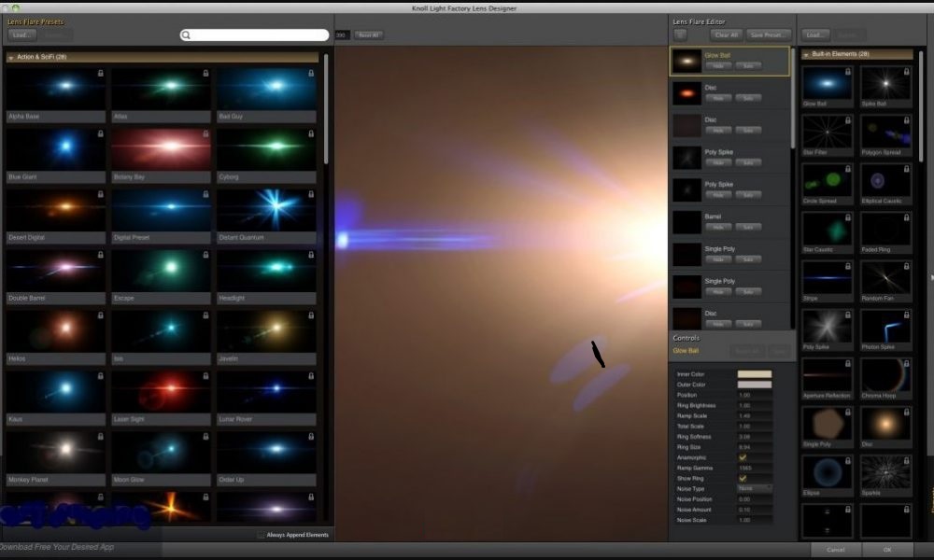Collapse the Built-in Elements group
This screenshot has height=560, width=934.
(806, 54)
